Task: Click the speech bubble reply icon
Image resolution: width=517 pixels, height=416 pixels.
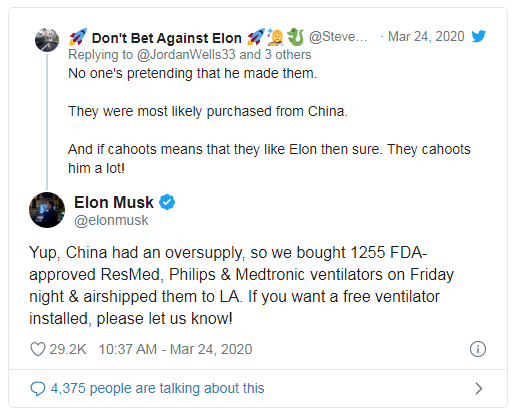Action: click(x=38, y=389)
